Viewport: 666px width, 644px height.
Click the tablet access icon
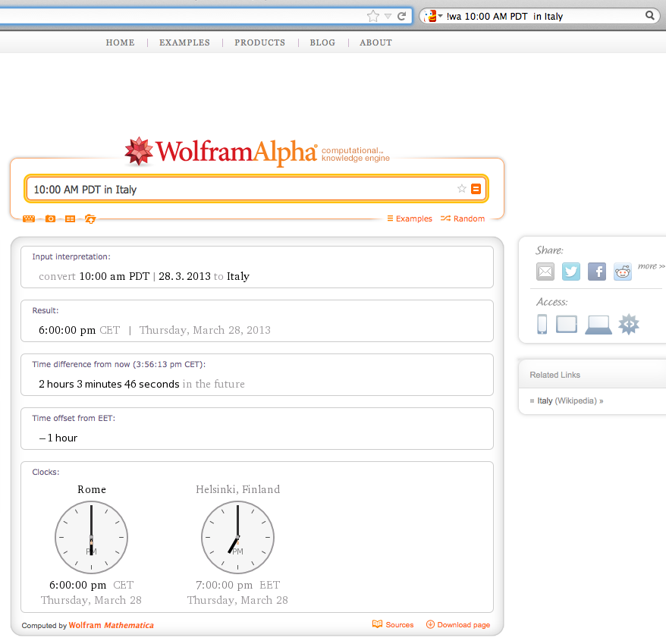pyautogui.click(x=567, y=324)
